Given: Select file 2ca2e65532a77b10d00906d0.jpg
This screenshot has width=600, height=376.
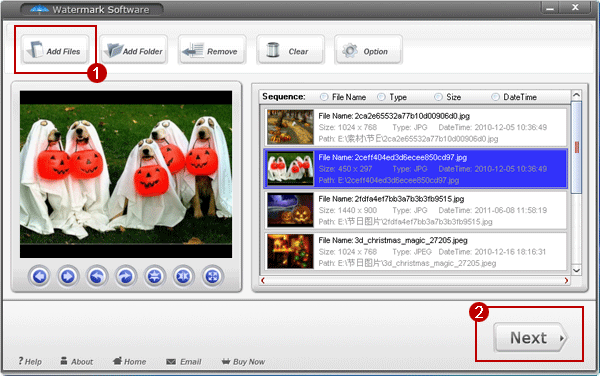Looking at the screenshot, I should coord(416,127).
